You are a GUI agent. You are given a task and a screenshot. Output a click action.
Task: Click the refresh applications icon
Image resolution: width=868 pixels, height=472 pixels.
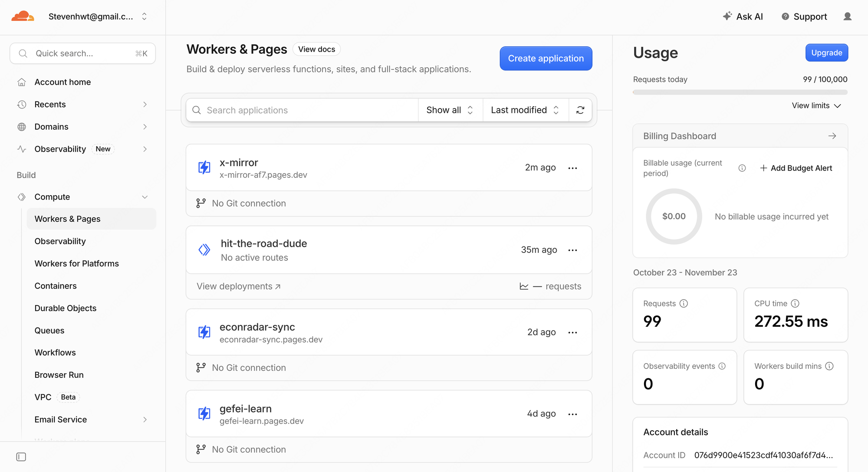[580, 110]
